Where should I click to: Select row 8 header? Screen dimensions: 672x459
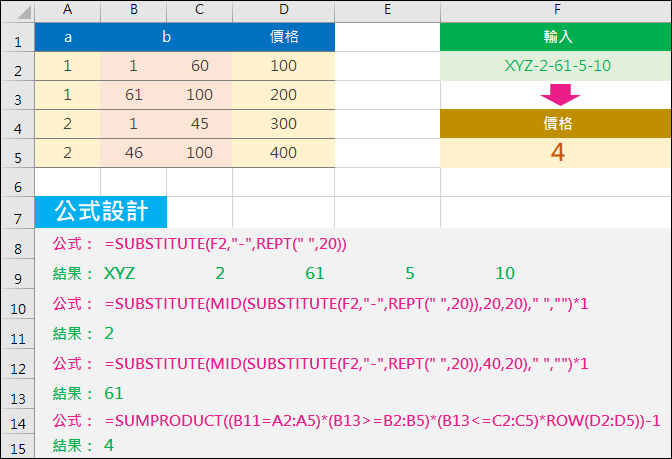click(18, 243)
